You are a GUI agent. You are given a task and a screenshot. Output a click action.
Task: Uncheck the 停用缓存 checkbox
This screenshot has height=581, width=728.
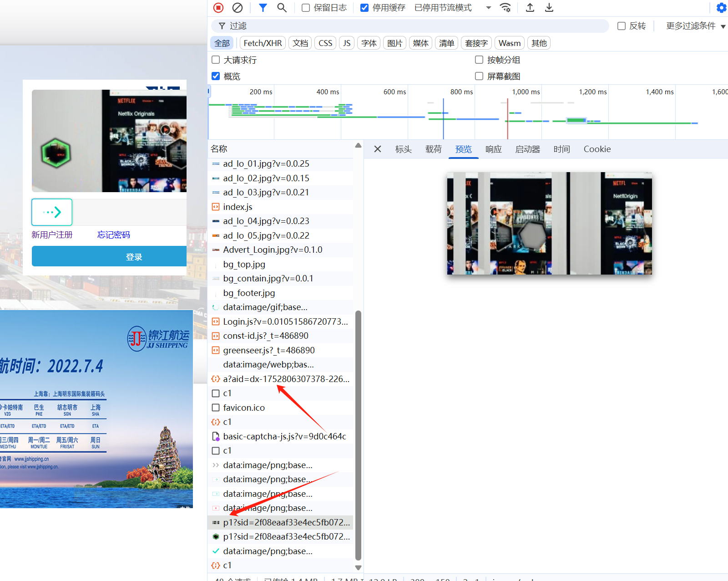coord(364,8)
